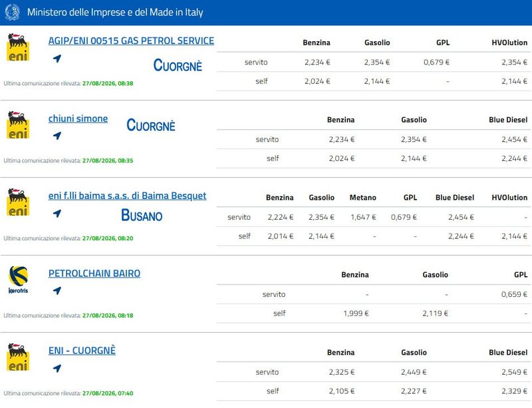Click Cuorgnè label next to chiuni simone
532x408 pixels.
tap(151, 125)
